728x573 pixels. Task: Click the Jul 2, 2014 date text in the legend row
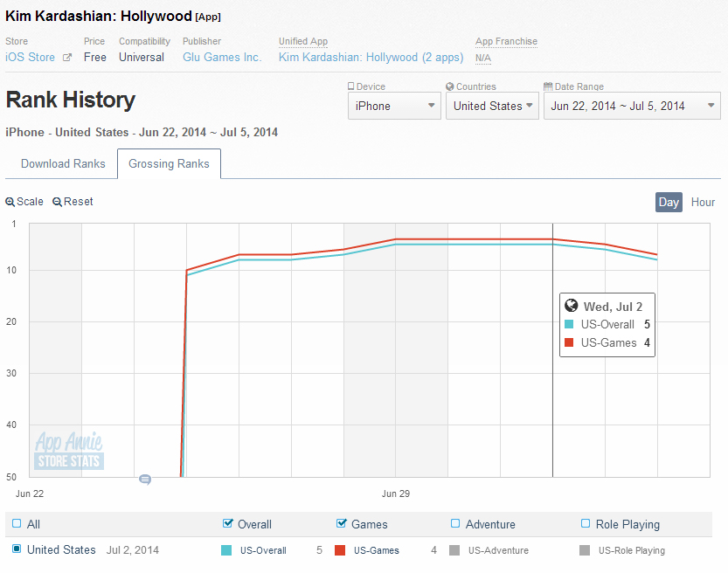133,549
